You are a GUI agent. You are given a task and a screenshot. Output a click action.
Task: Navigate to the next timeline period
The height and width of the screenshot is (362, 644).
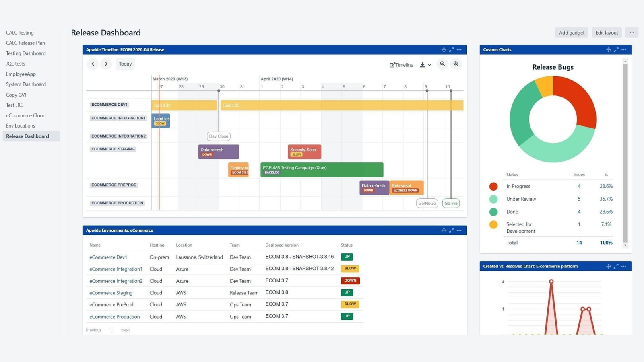pos(106,64)
